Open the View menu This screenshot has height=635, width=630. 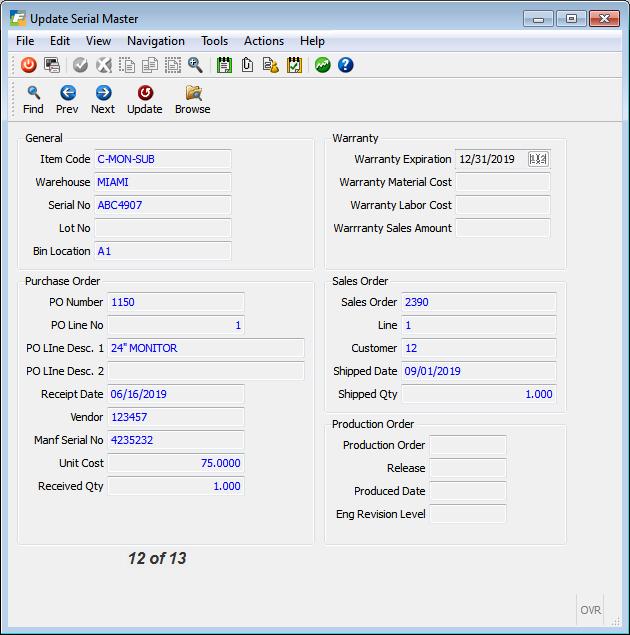(x=98, y=41)
